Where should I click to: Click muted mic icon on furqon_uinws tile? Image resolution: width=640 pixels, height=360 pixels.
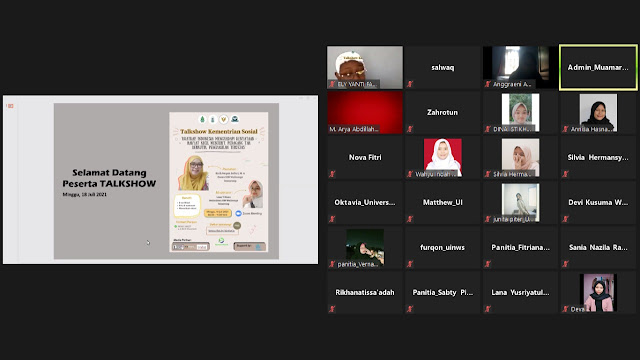pyautogui.click(x=410, y=264)
